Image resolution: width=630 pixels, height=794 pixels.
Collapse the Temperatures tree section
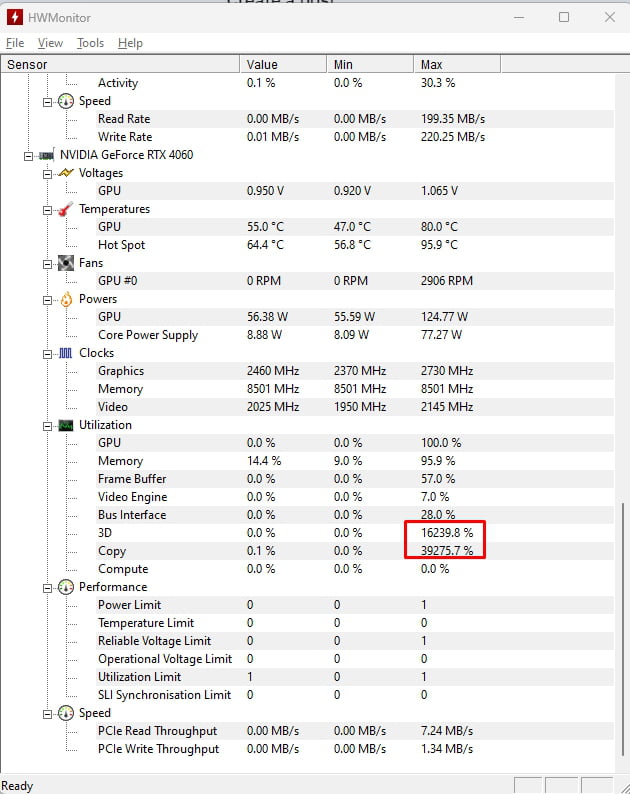(47, 210)
